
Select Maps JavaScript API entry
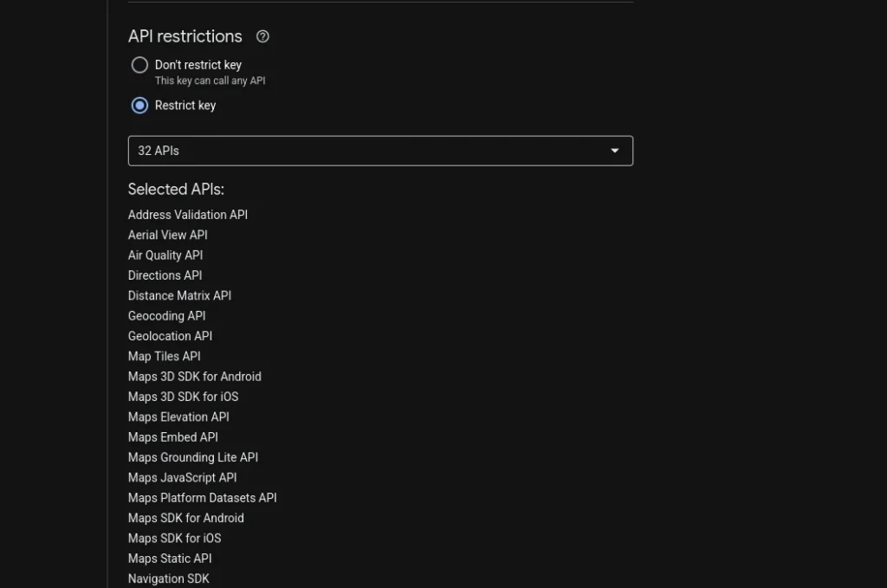pos(182,477)
